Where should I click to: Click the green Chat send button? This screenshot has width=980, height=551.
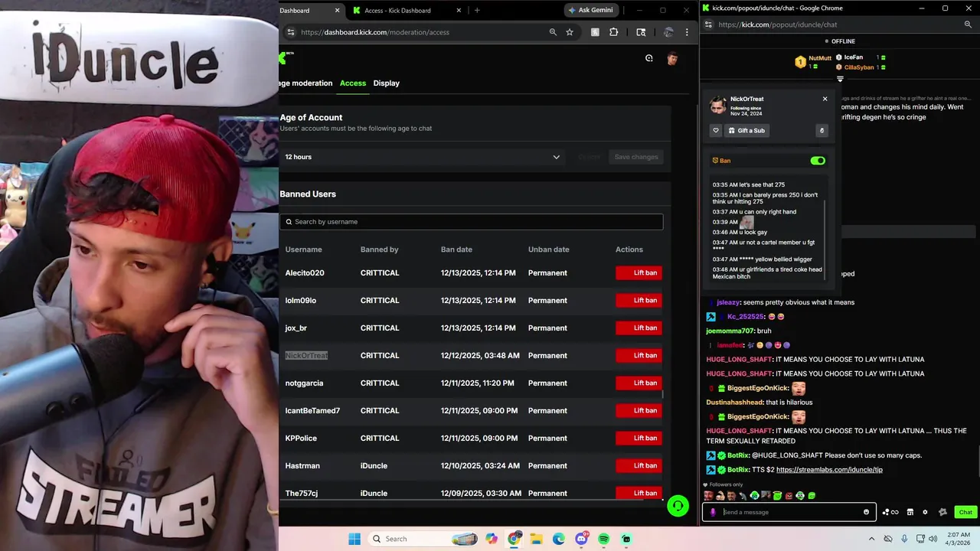pos(965,512)
